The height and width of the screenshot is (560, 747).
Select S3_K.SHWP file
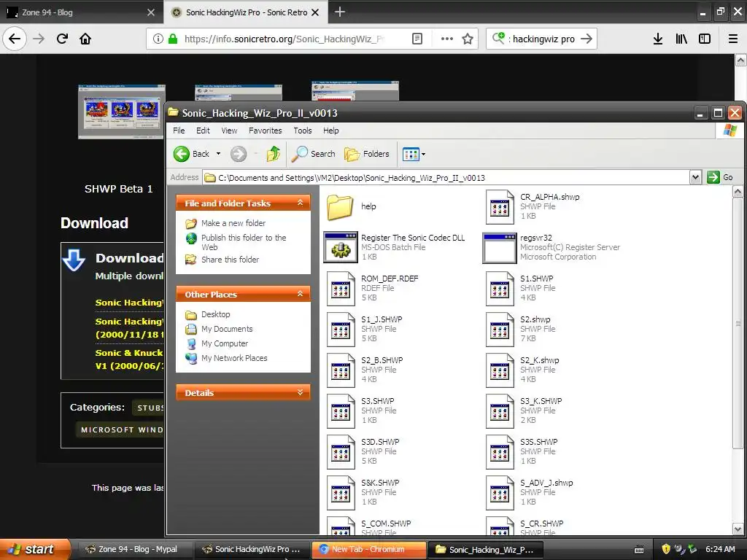tap(524, 411)
